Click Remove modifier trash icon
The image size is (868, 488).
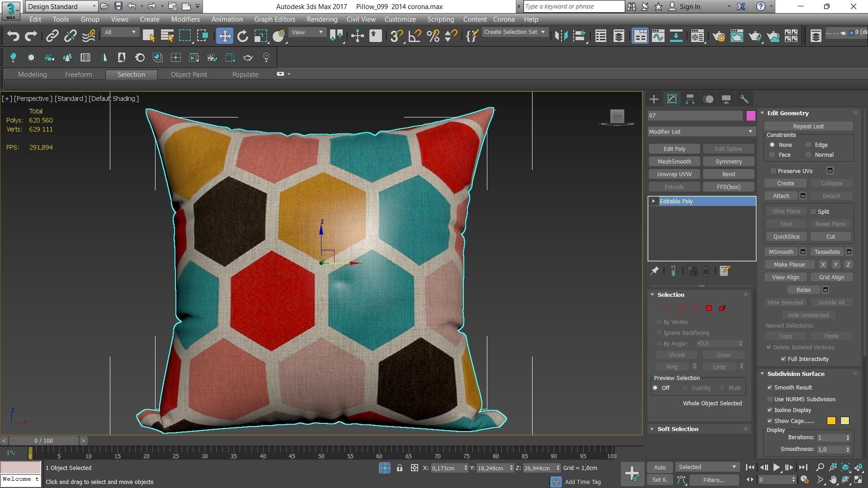[706, 271]
